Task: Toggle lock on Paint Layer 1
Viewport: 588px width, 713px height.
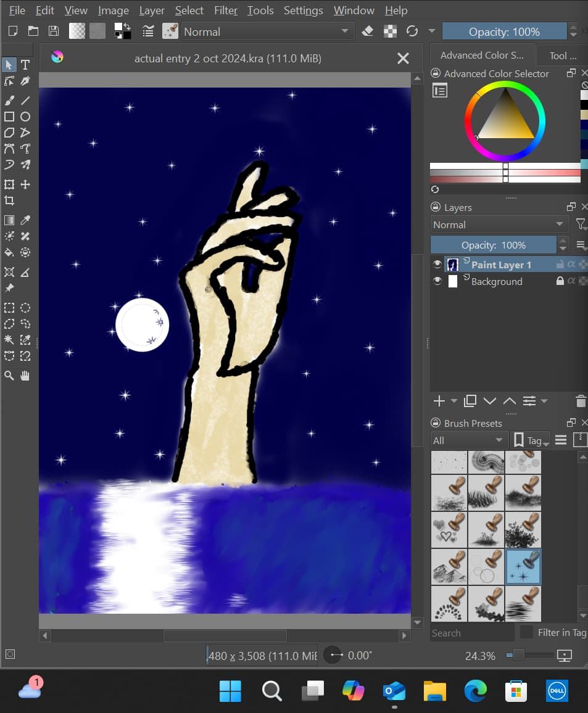Action: [560, 264]
